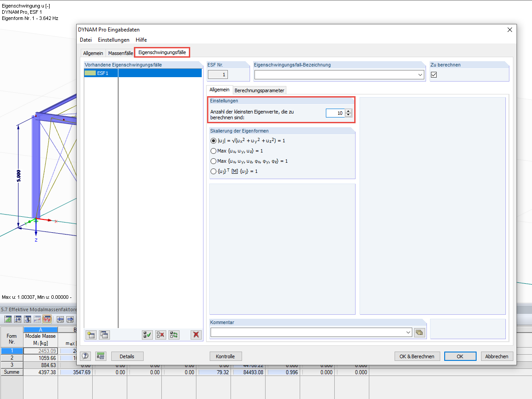Viewport: 532px width, 399px height.
Task: Click the red-blue graph icon in results toolbar
Action: pos(37,319)
